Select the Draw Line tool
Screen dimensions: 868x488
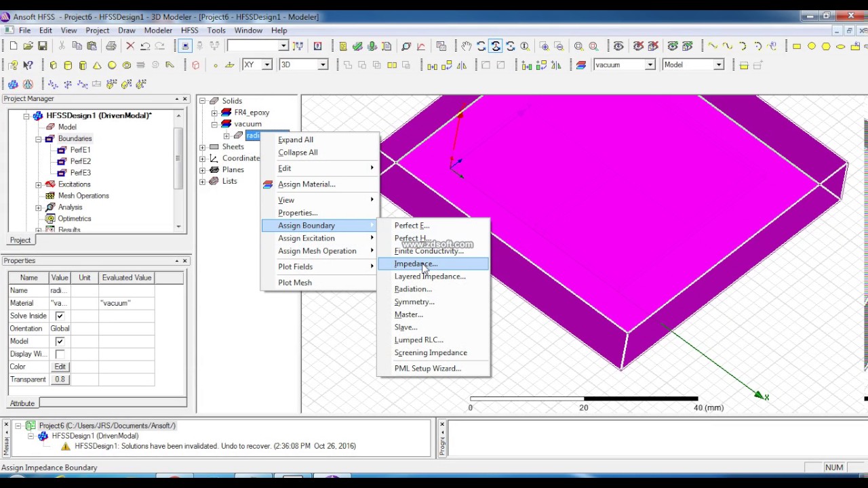pos(713,46)
